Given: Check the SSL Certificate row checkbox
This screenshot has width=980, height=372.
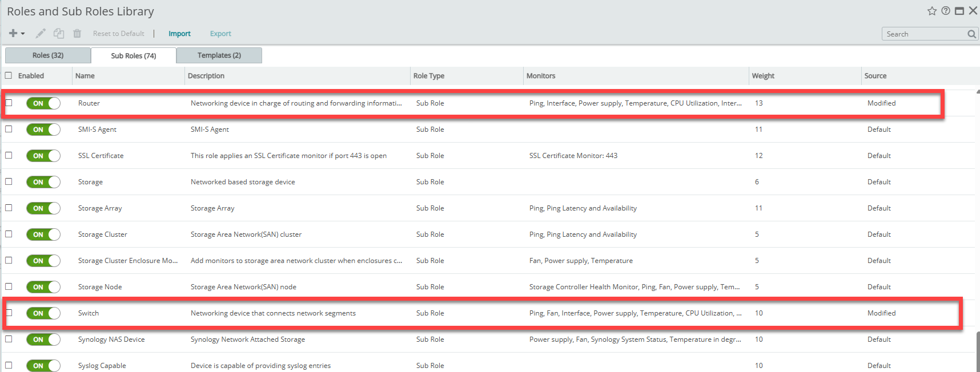Looking at the screenshot, I should coord(9,155).
